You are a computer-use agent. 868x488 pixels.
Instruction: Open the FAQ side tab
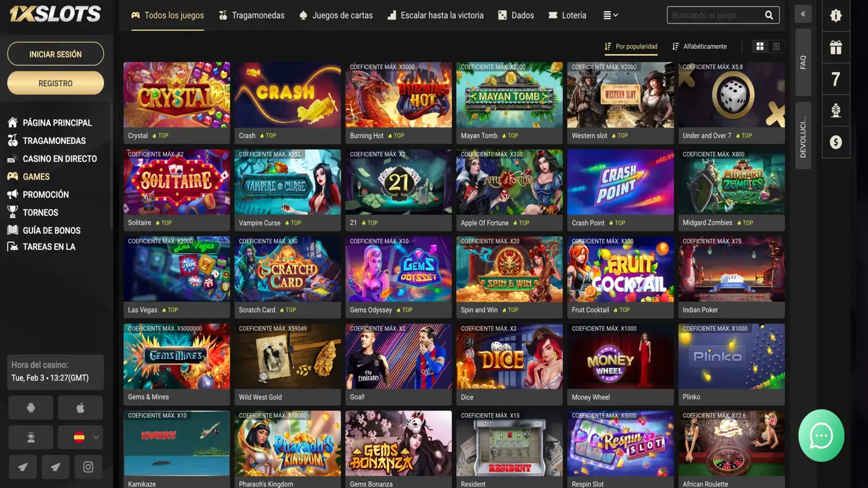pyautogui.click(x=803, y=62)
